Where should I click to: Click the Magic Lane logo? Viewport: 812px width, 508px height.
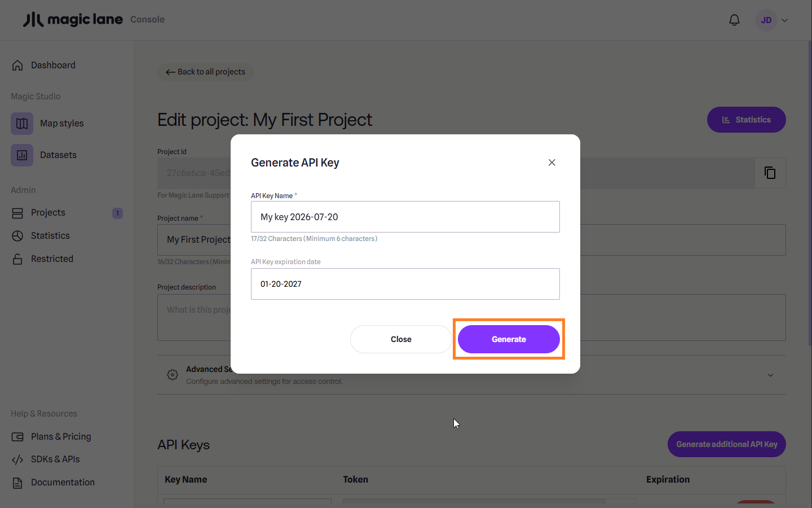coord(73,20)
